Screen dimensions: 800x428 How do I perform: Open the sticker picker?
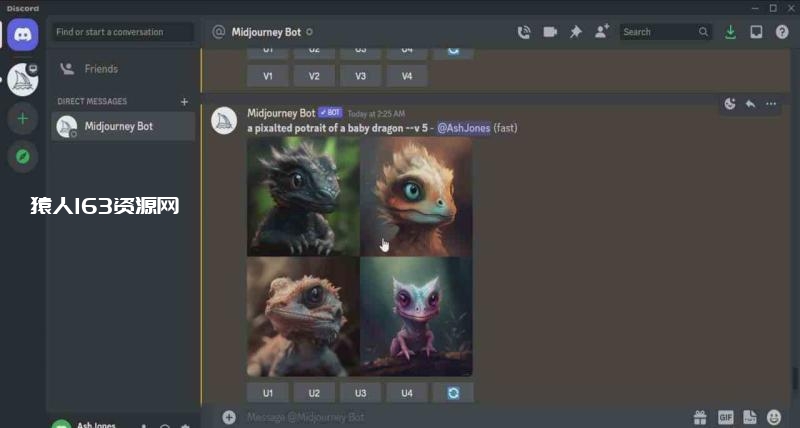pos(749,417)
